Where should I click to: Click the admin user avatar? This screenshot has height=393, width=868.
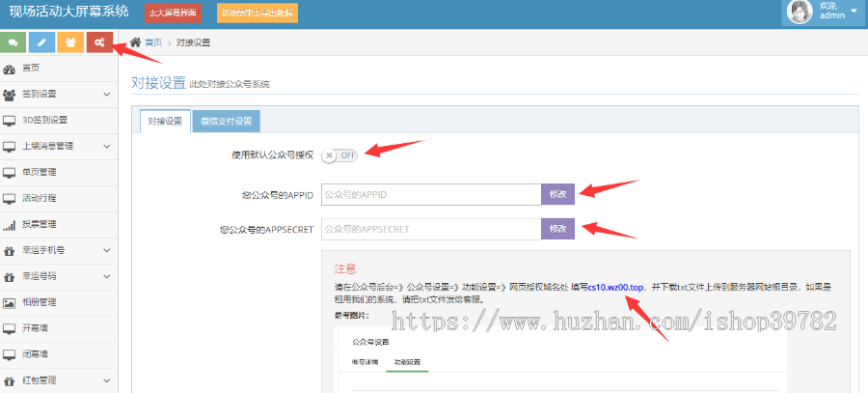[x=800, y=12]
